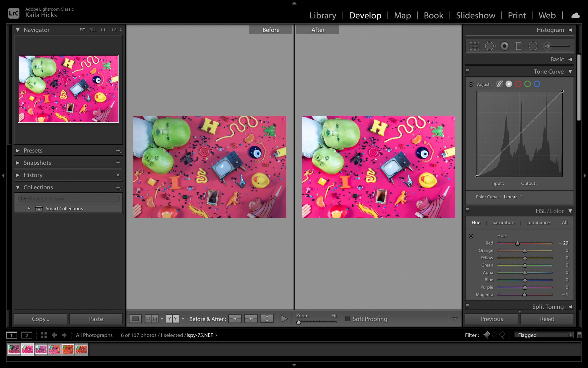Viewport: 588px width, 368px height.
Task: Open the Flagged filter dropdown
Action: tap(544, 335)
